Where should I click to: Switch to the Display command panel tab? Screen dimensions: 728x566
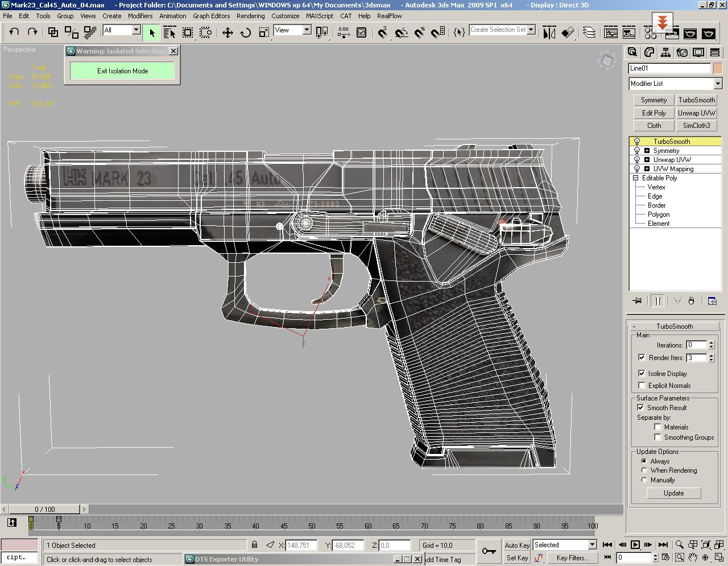pos(698,53)
